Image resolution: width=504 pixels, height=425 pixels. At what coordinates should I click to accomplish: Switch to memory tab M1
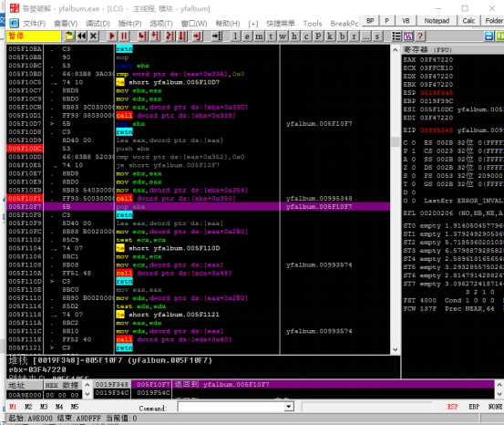13,407
